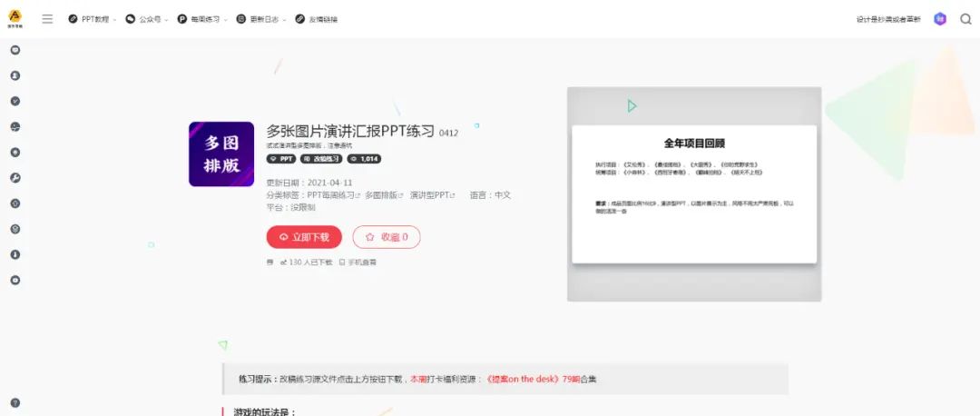Click the PPT badge tag
The height and width of the screenshot is (416, 980).
(x=281, y=159)
